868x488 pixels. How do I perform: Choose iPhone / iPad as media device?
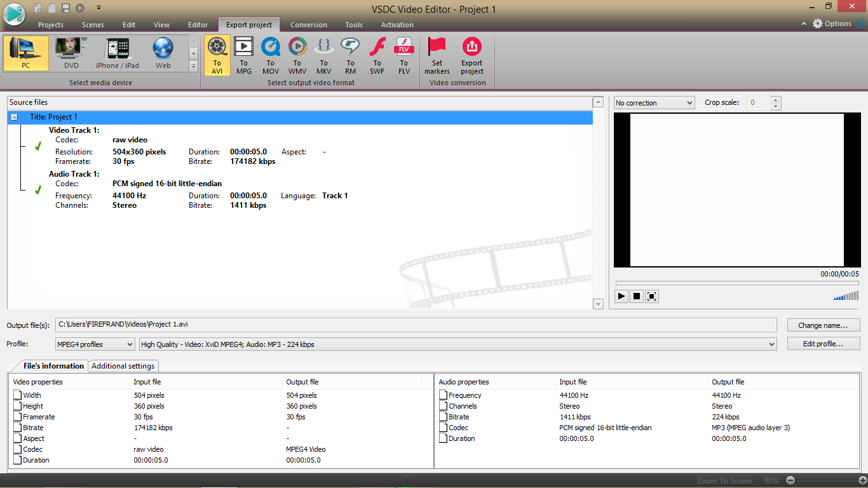(117, 53)
